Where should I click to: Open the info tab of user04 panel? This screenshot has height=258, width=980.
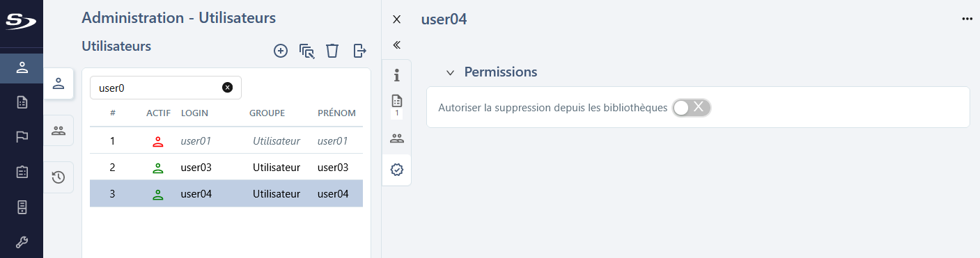tap(397, 74)
